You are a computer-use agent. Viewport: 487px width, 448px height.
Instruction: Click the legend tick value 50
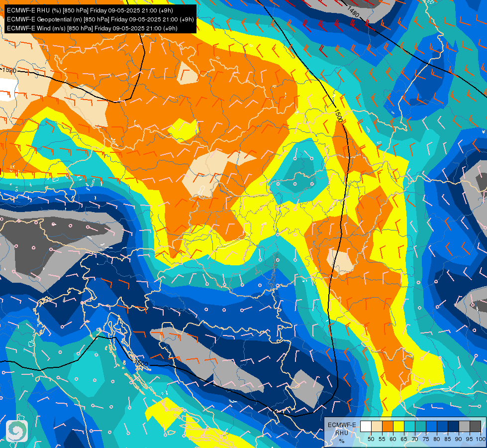coord(371,439)
